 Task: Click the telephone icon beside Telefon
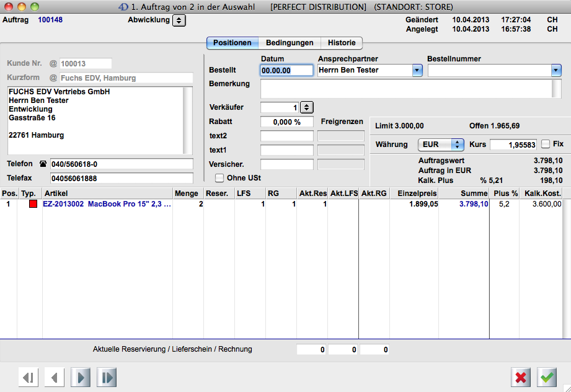click(x=43, y=164)
